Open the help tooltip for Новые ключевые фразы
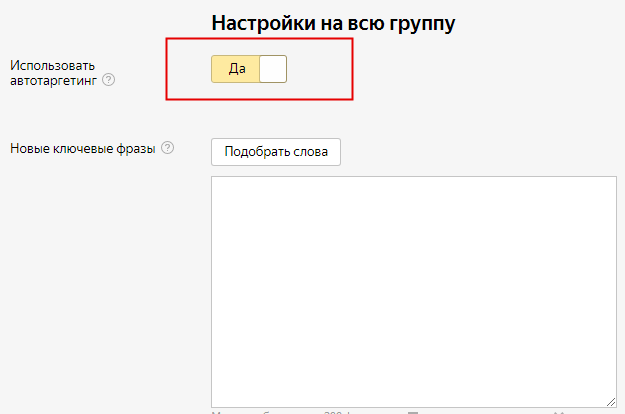The image size is (625, 414). [x=167, y=149]
